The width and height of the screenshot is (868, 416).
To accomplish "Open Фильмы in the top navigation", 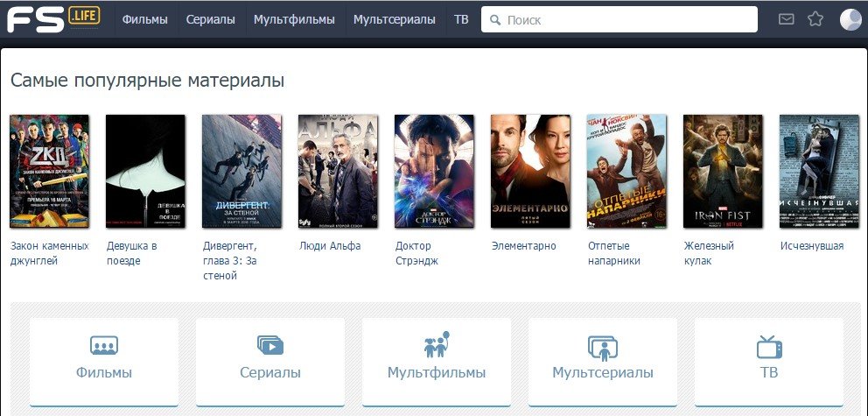I will (x=145, y=20).
